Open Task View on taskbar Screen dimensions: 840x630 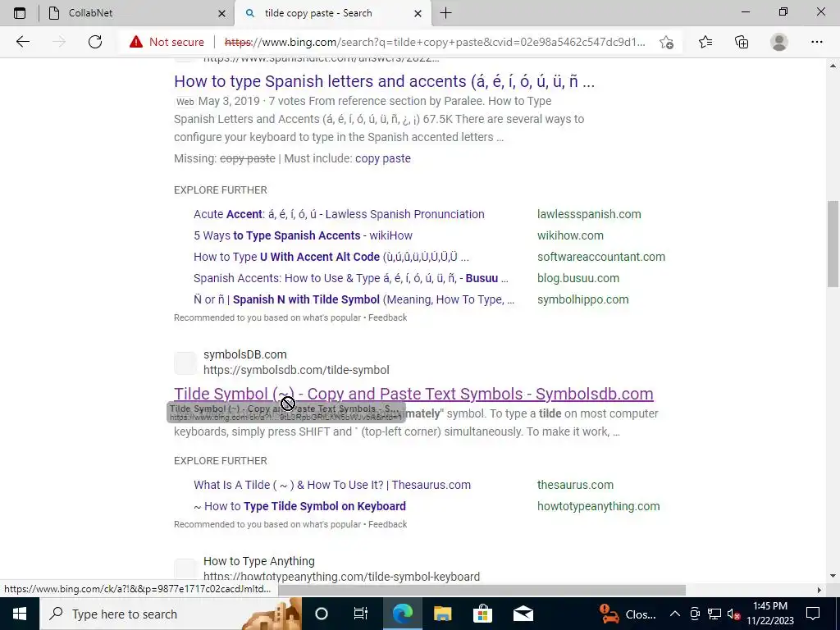pos(361,614)
